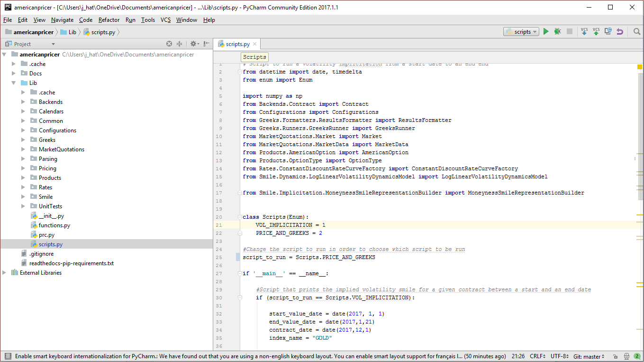Place cursor on line 25 script_to_run assignment
Image resolution: width=644 pixels, height=362 pixels.
(309, 257)
